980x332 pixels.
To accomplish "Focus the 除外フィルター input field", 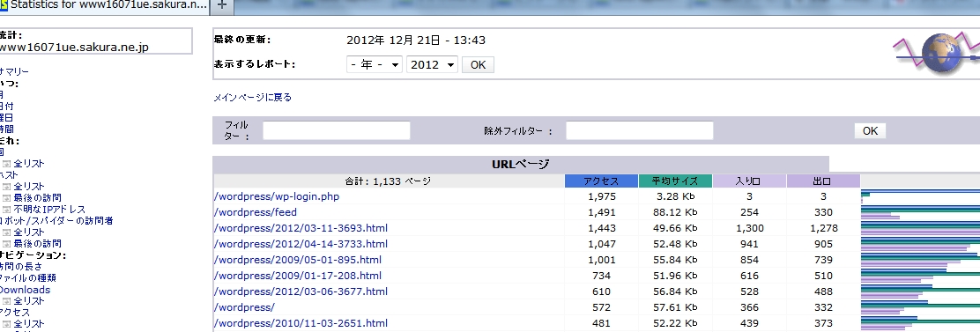I will [639, 130].
